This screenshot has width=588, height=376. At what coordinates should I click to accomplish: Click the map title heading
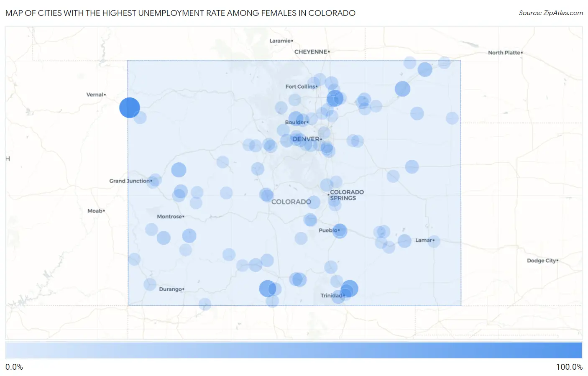pyautogui.click(x=180, y=13)
